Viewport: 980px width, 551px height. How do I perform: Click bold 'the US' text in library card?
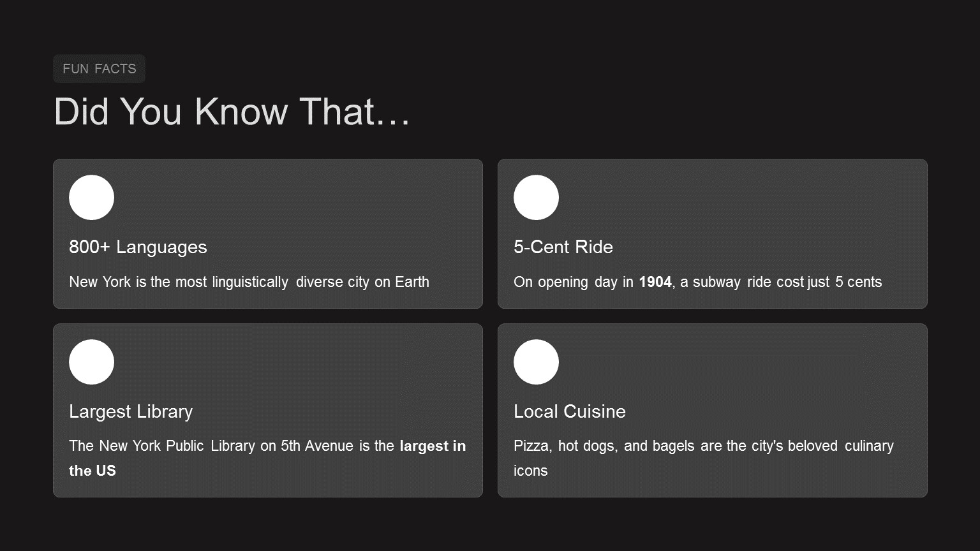(93, 471)
